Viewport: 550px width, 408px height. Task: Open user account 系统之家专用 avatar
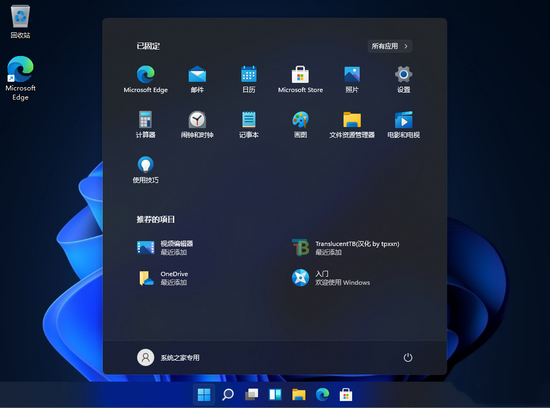145,357
